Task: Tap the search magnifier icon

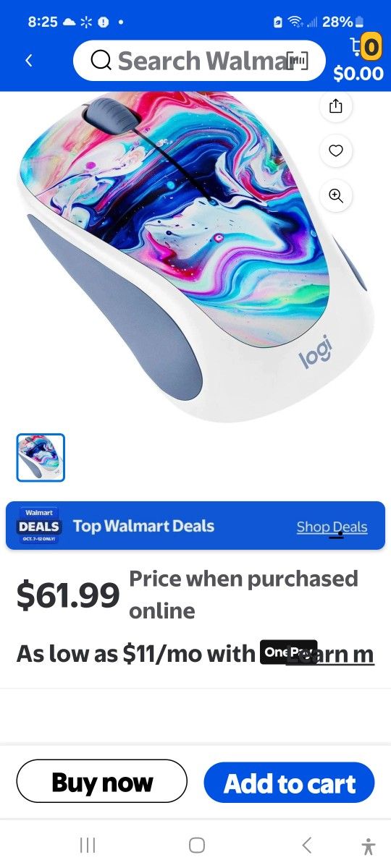Action: 101,61
